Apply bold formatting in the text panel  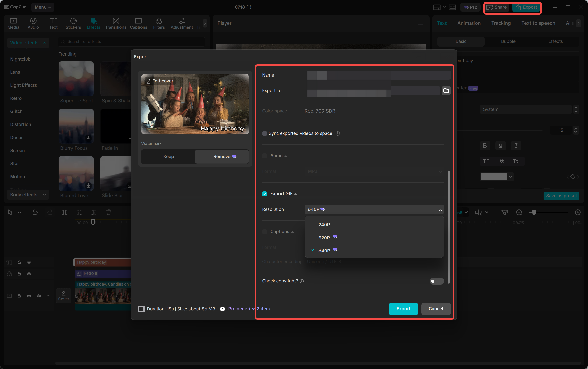point(484,146)
